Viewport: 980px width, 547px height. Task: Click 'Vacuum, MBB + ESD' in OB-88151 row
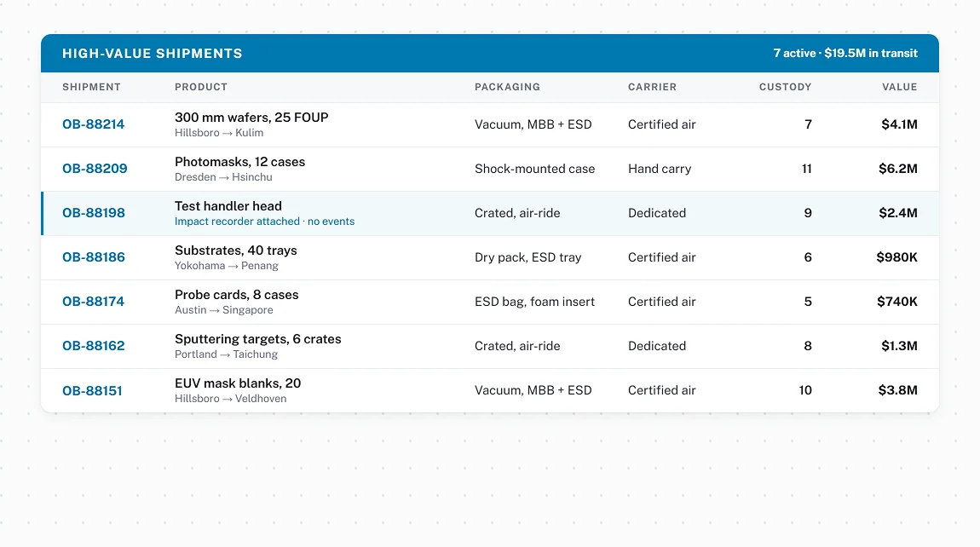click(x=533, y=391)
